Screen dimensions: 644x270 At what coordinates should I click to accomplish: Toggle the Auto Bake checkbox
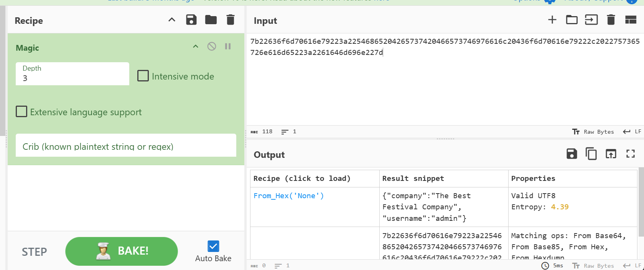tap(213, 246)
